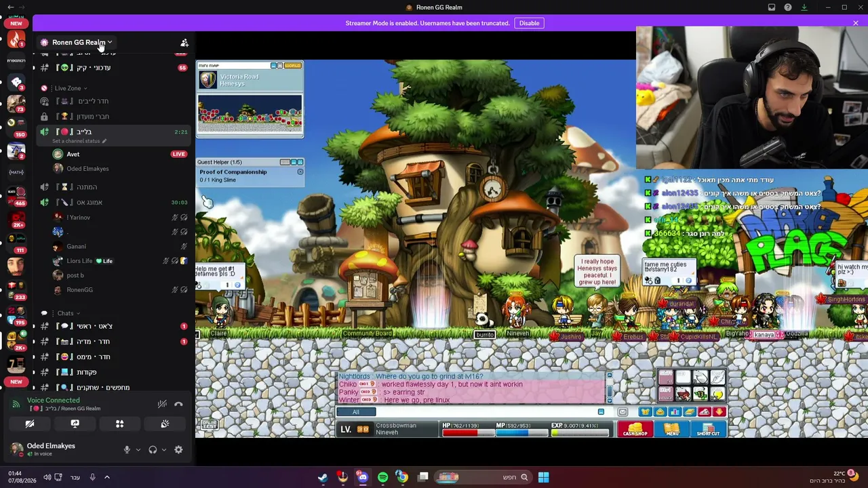Open the עדכוני · קיק channel
The height and width of the screenshot is (488, 868).
pyautogui.click(x=113, y=68)
